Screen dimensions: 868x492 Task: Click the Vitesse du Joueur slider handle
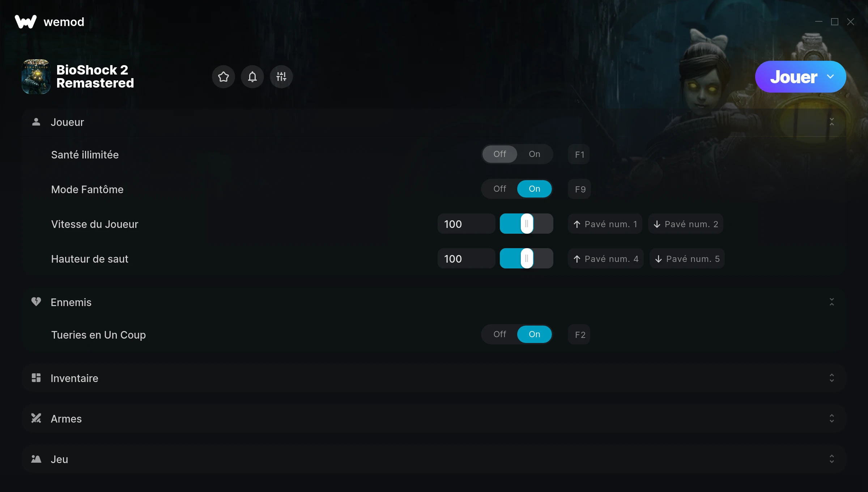pos(527,224)
